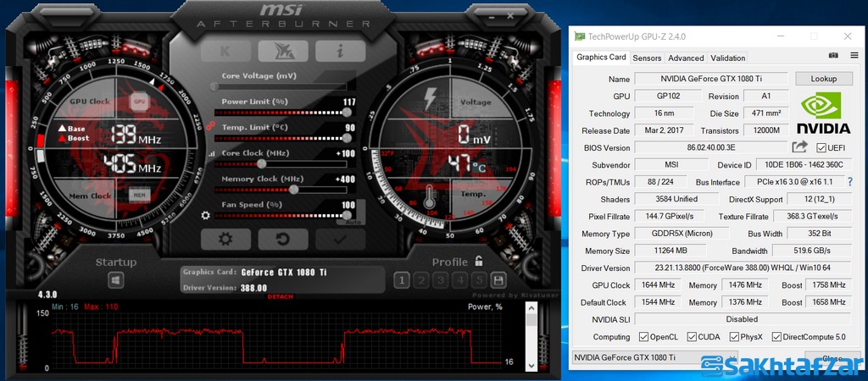Click the Memory Clock slider handle
Image resolution: width=868 pixels, height=381 pixels.
point(294,190)
